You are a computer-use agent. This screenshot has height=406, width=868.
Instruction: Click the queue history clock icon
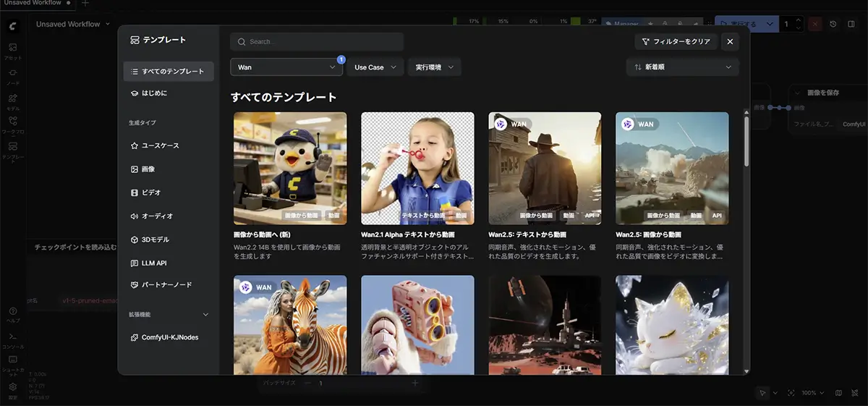click(833, 24)
